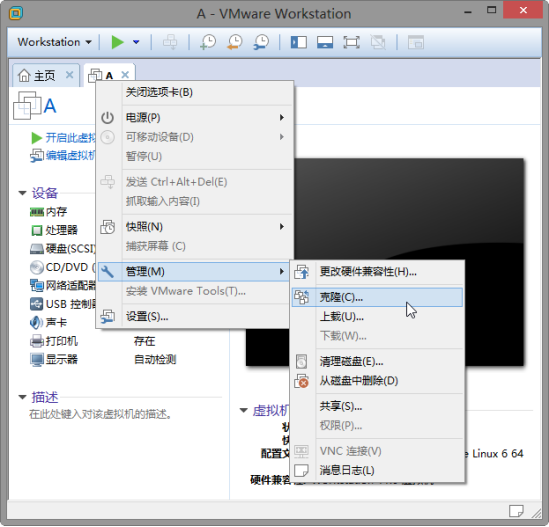The height and width of the screenshot is (527, 549).
Task: Choose 从磁盘中删除(D) option
Action: [377, 381]
